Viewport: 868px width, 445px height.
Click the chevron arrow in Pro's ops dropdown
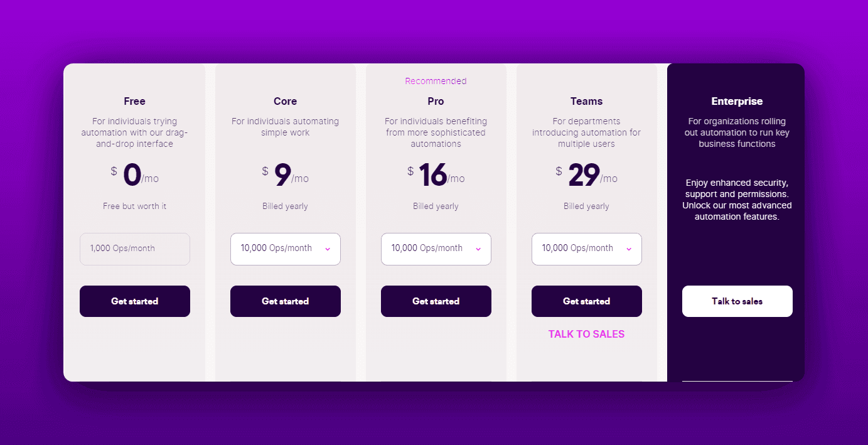[478, 249]
